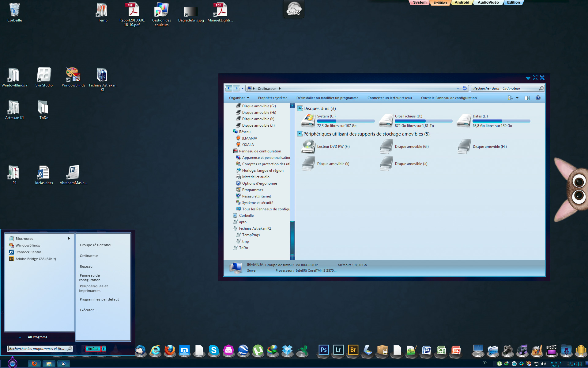Screen dimensions: 588x368
Task: Click Désinstaller ou modifier un programme
Action: coord(327,98)
